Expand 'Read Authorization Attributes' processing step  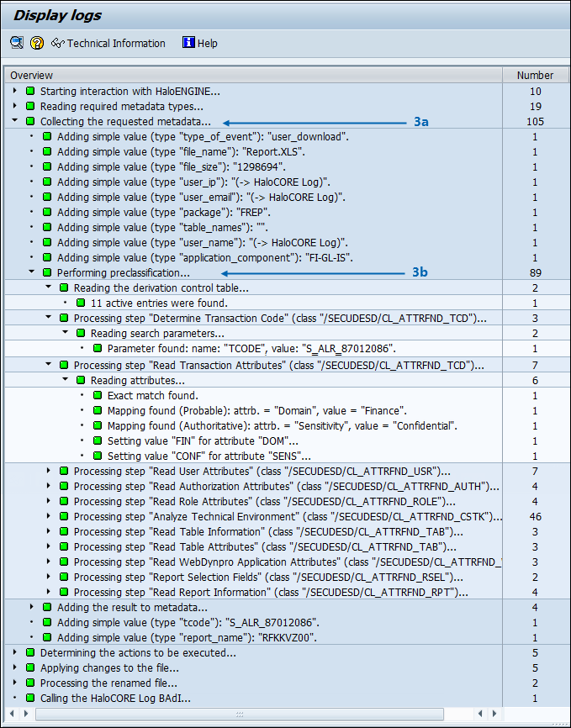(x=48, y=486)
